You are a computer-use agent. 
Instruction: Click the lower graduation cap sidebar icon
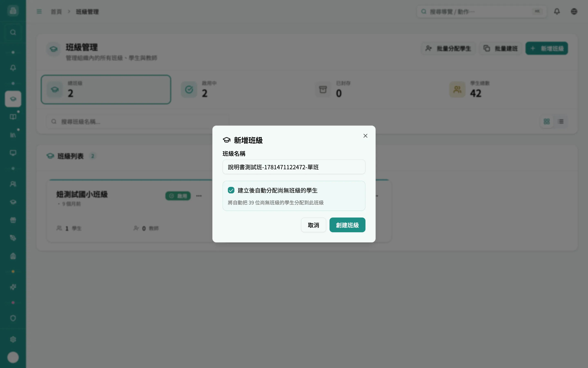coord(13,202)
